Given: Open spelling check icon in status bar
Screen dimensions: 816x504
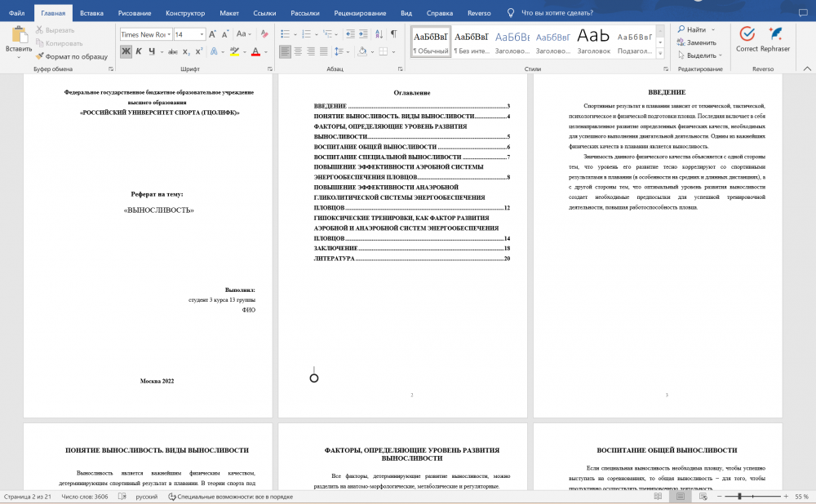Looking at the screenshot, I should pos(122,497).
